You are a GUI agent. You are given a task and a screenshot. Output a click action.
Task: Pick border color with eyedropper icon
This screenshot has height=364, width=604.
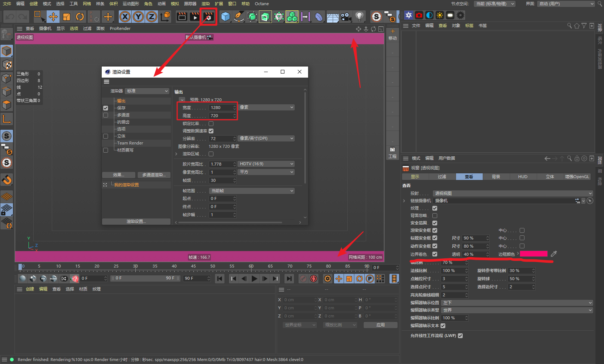click(x=554, y=254)
